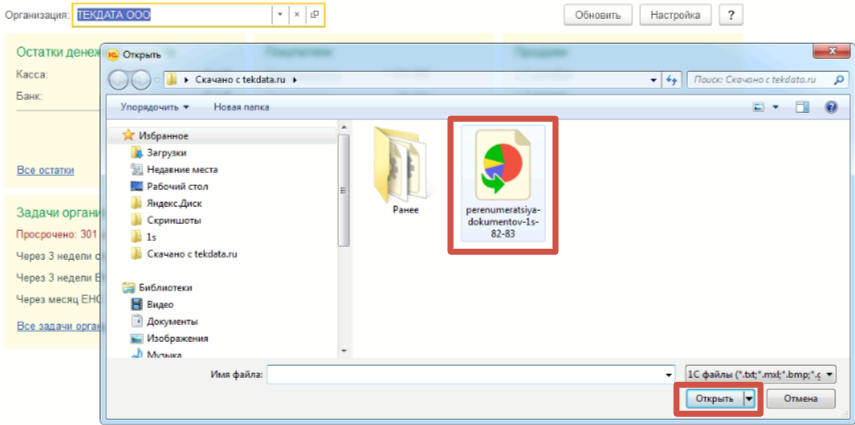This screenshot has width=855, height=425.
Task: Click the search box Поиск: Скачано с tekdata.ru
Action: coord(759,80)
